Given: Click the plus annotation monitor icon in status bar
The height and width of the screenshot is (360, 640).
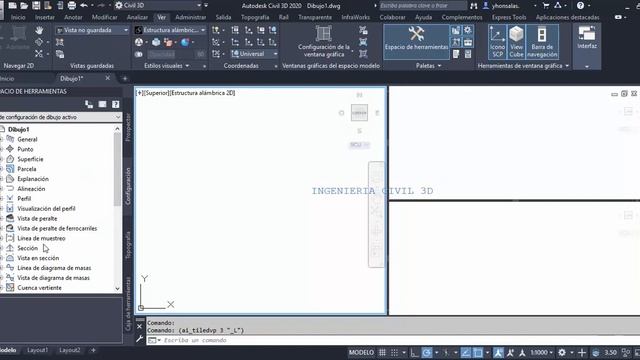Looking at the screenshot, I should pos(582,352).
